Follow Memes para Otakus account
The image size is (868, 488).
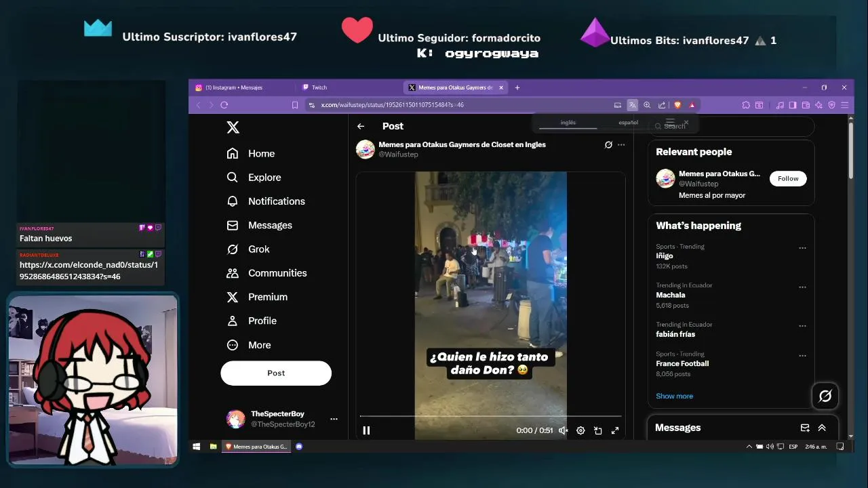coord(788,178)
